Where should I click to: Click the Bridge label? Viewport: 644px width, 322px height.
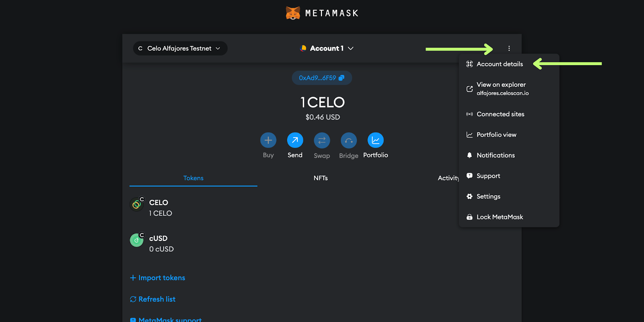click(x=349, y=155)
